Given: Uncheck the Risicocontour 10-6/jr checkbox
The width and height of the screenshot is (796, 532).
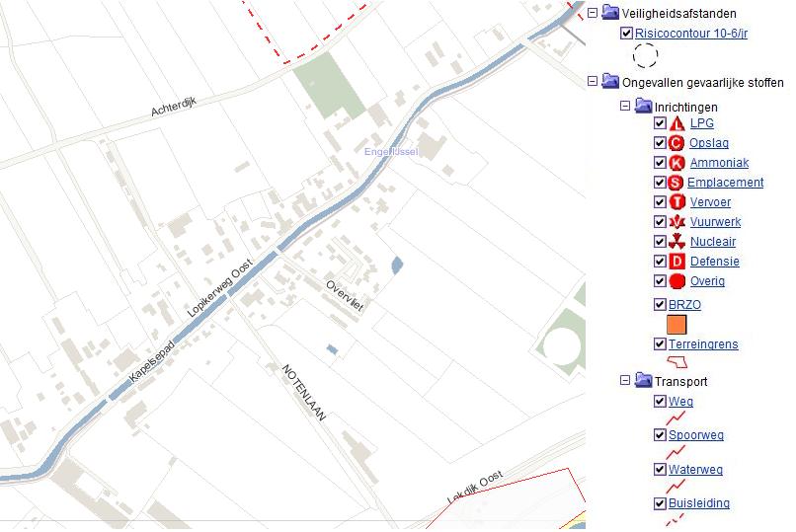Looking at the screenshot, I should tap(626, 34).
